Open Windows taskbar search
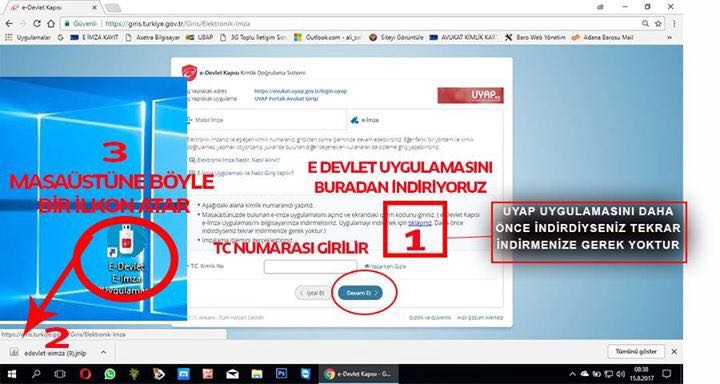 [x=36, y=374]
